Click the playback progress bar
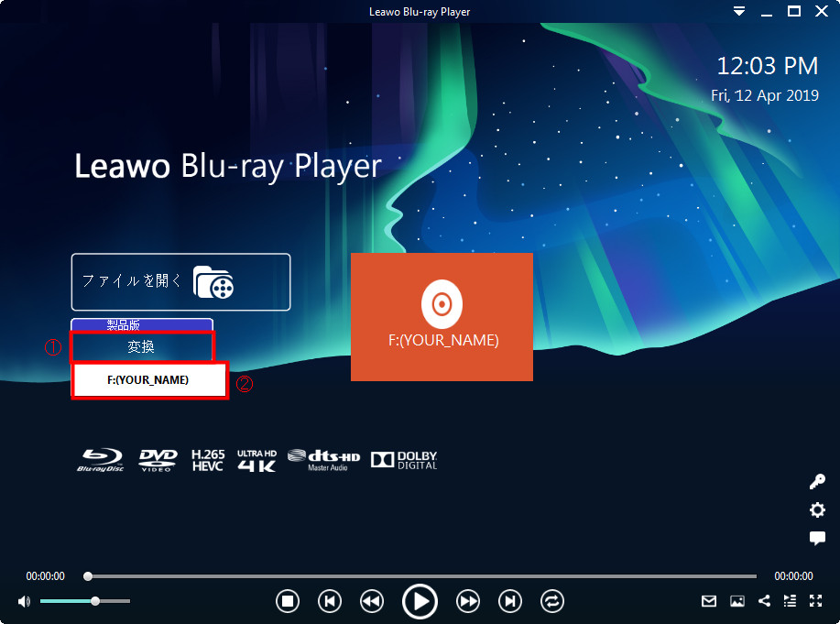Screen dimensions: 840x624 (x=422, y=576)
